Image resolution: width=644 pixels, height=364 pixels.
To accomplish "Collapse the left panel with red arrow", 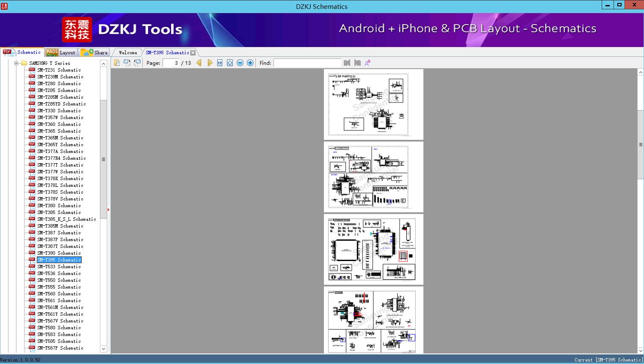I will 108,209.
